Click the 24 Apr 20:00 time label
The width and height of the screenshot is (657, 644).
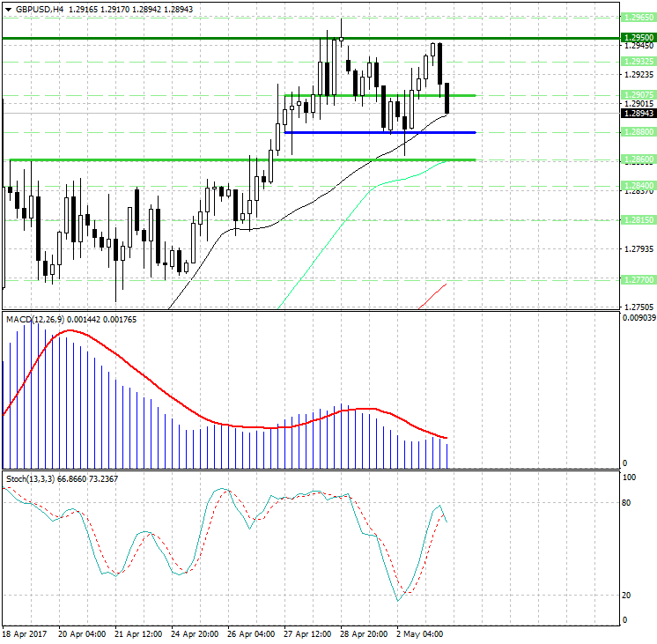coord(195,634)
